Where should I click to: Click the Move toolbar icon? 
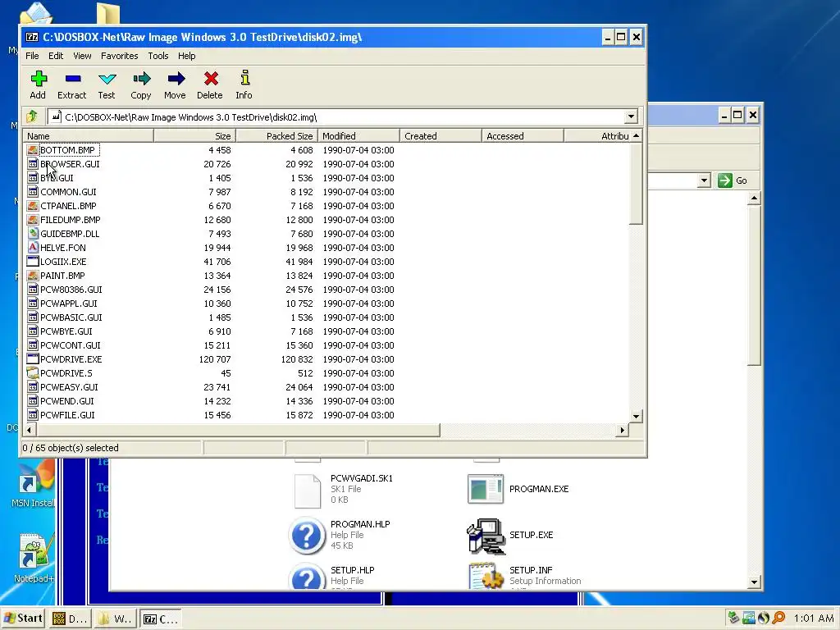point(176,80)
